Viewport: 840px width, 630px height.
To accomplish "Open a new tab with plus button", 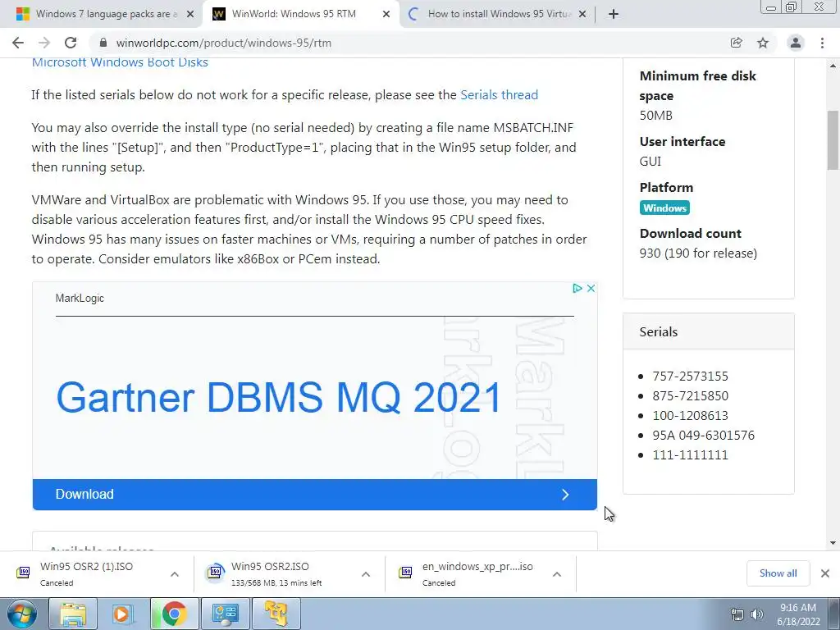I will click(614, 14).
